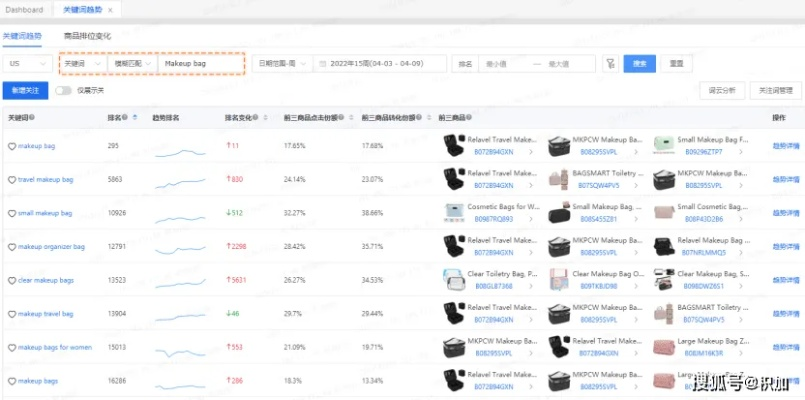
Task: Click trend sparkline for 'makeup bag' row
Action: pyautogui.click(x=180, y=153)
